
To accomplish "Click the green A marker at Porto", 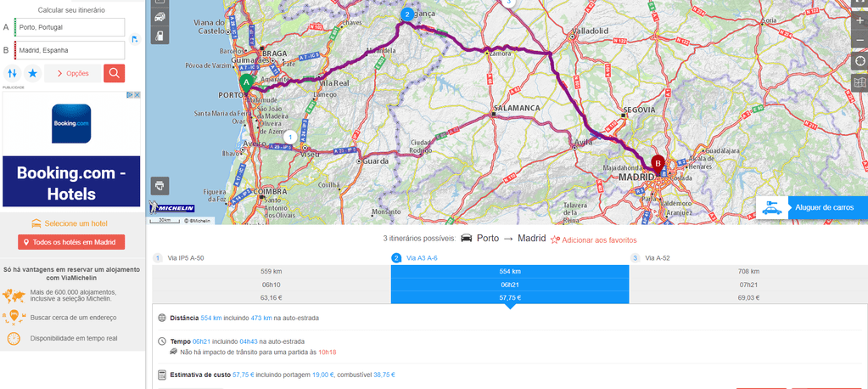I will 246,83.
